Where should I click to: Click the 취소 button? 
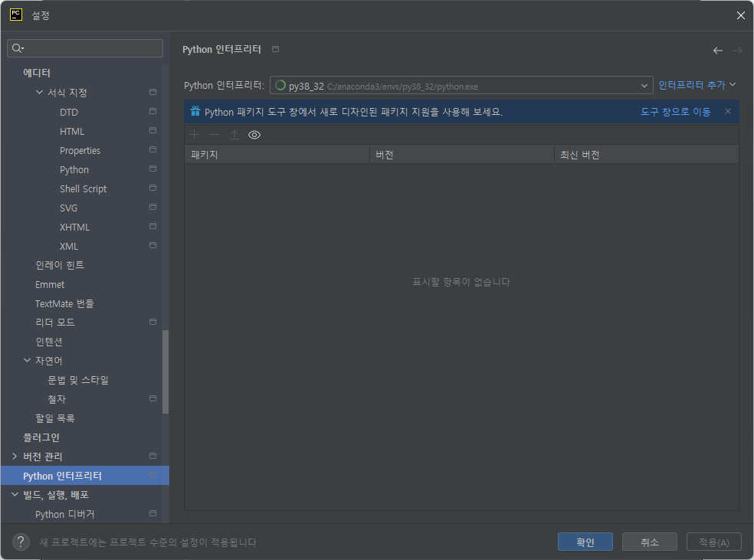pyautogui.click(x=650, y=542)
